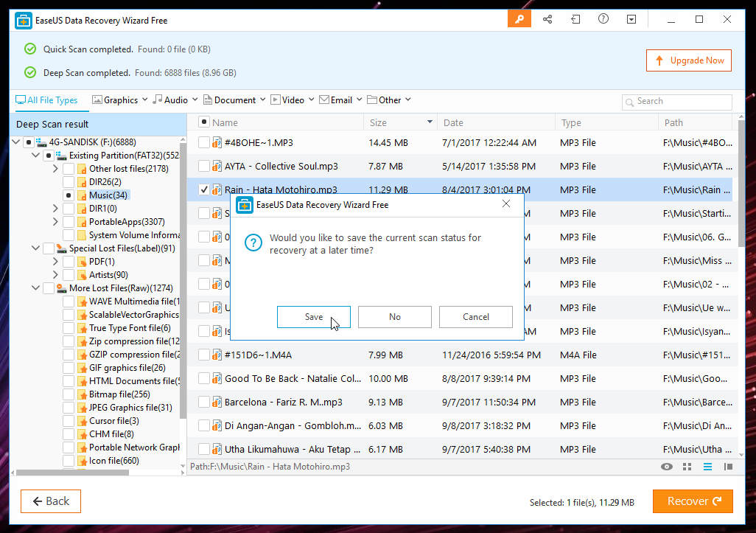
Task: Open the help question mark icon
Action: click(603, 19)
